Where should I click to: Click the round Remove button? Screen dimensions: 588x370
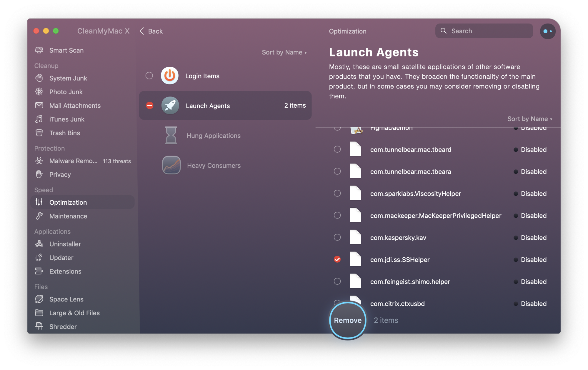tap(348, 320)
